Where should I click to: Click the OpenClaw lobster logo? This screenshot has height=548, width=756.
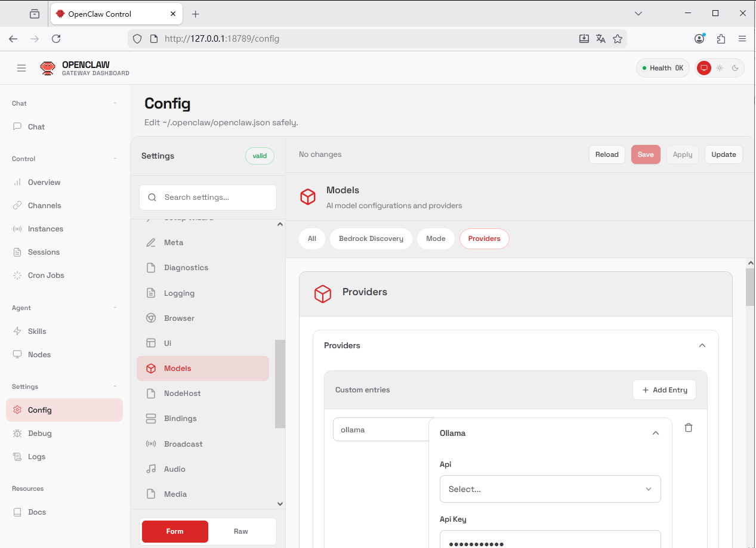pyautogui.click(x=48, y=68)
